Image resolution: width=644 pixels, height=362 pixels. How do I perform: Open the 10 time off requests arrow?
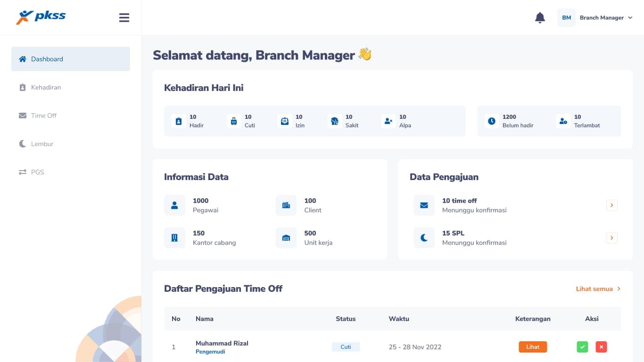click(x=611, y=205)
